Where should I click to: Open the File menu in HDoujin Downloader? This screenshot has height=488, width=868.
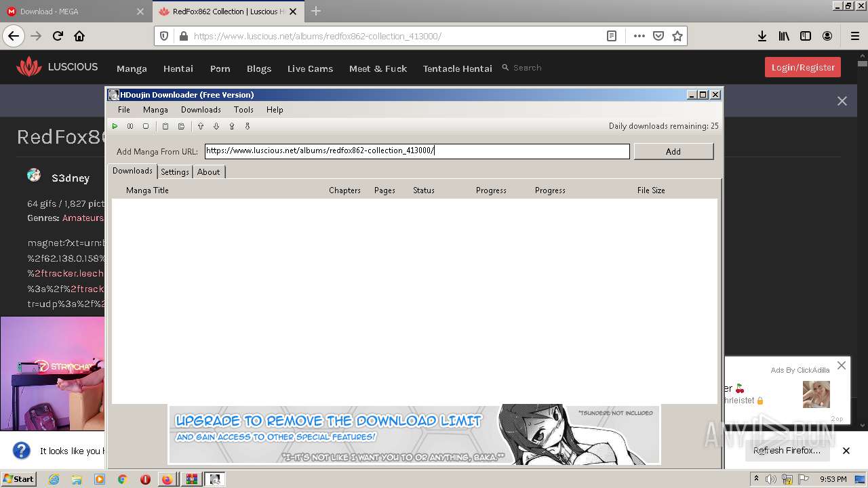(124, 110)
